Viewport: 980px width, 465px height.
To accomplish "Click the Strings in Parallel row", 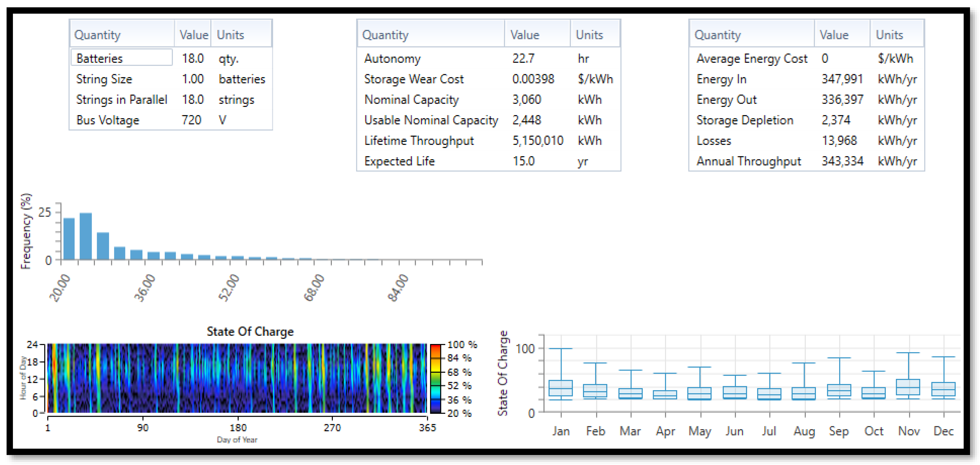I will pyautogui.click(x=121, y=100).
